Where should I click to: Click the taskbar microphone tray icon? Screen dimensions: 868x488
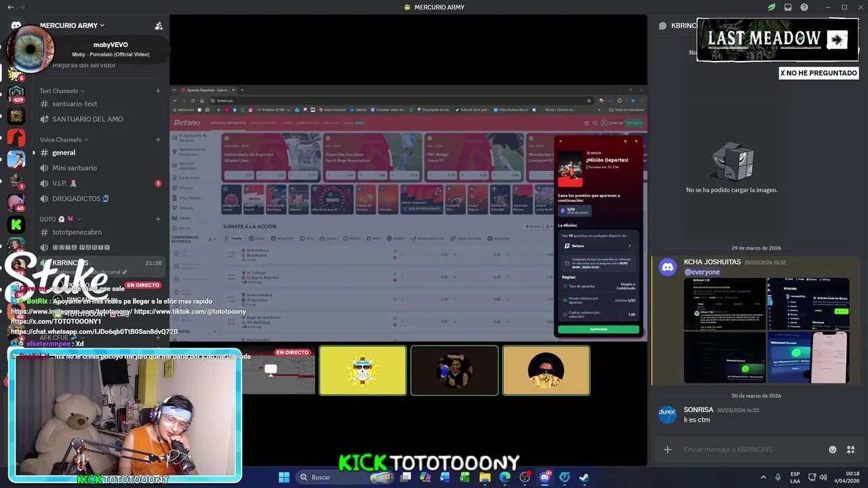click(x=778, y=477)
